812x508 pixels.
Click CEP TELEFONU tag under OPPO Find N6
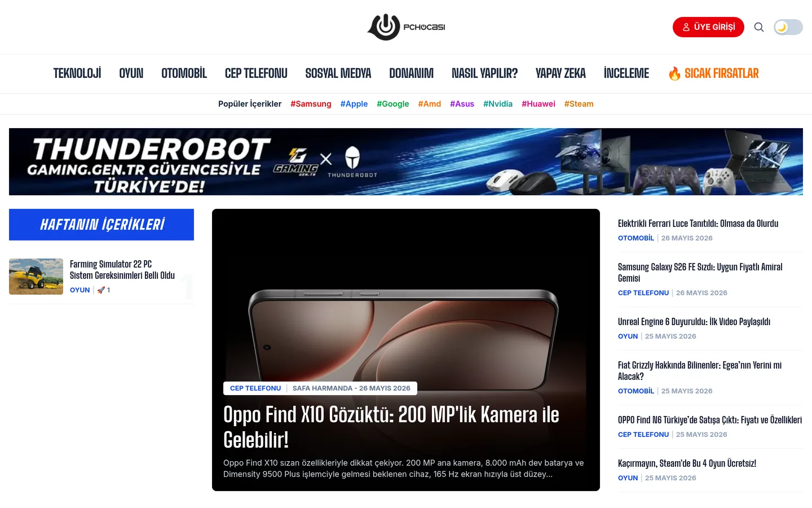(x=643, y=435)
